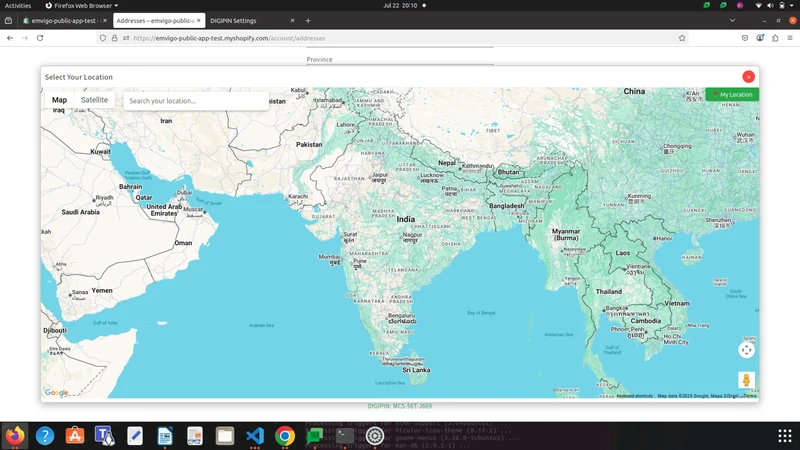
Task: Open LibreOffice Writer from dock
Action: click(165, 436)
